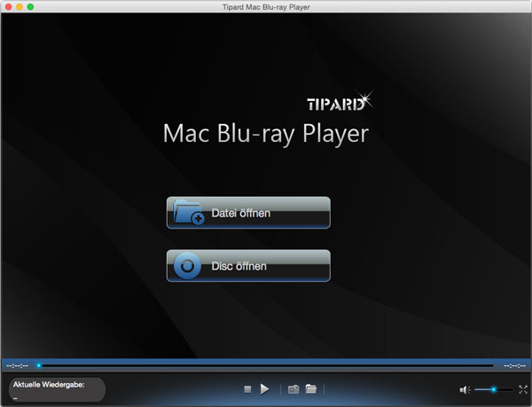Screen dimensions: 532x407
Task: Minimize the window using the yellow button
Action: click(x=20, y=7)
